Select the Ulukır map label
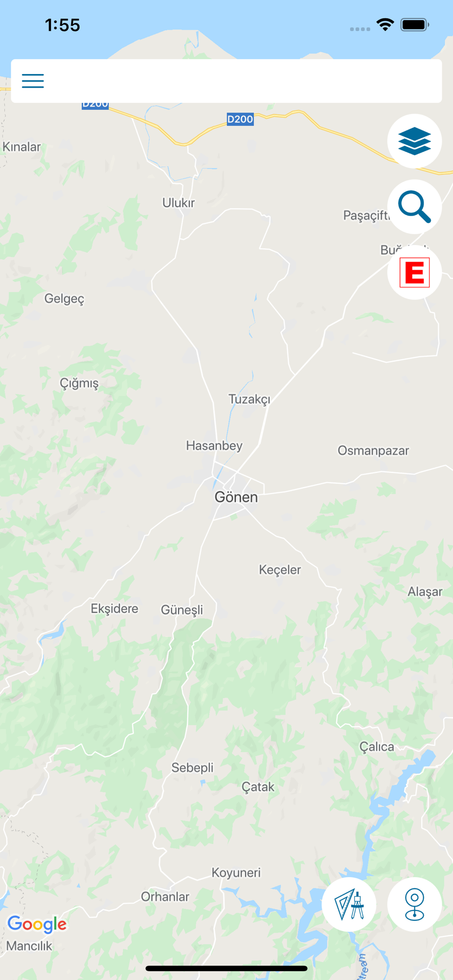This screenshot has height=980, width=453. [x=178, y=203]
